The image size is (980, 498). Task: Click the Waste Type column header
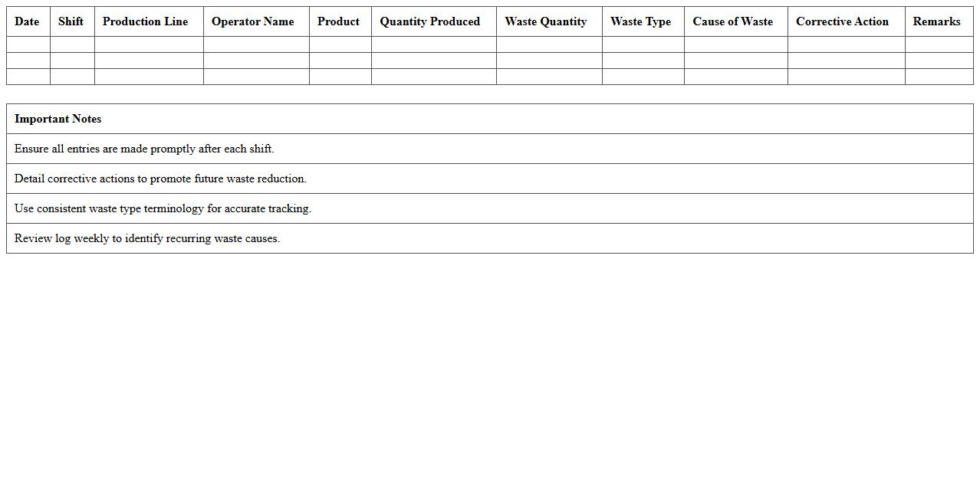[641, 21]
